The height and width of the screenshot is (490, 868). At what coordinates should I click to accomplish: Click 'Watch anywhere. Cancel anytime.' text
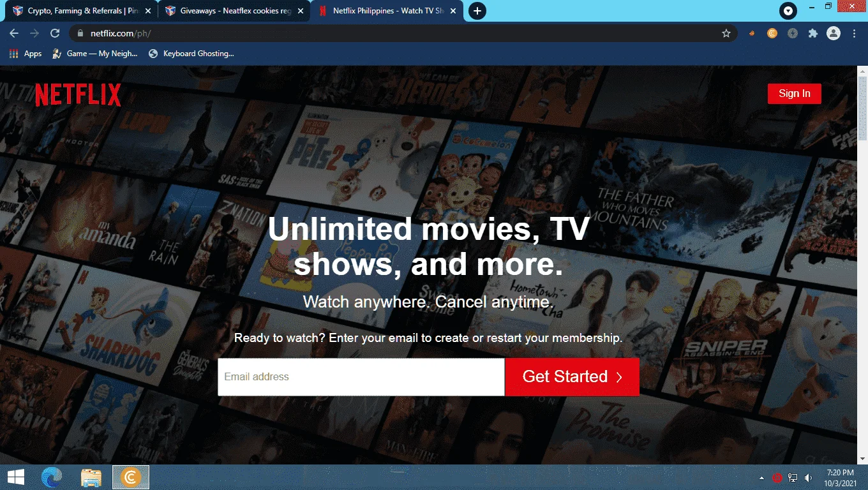pyautogui.click(x=428, y=302)
